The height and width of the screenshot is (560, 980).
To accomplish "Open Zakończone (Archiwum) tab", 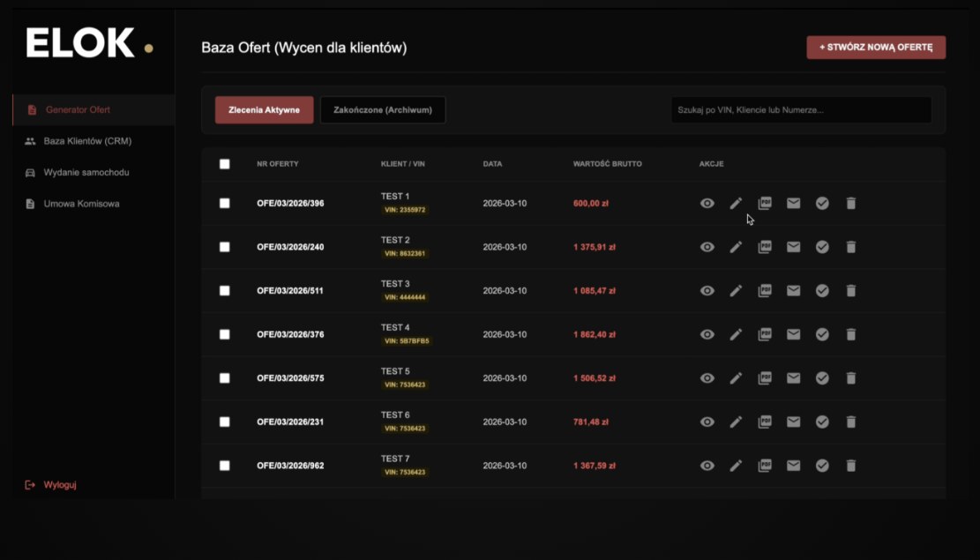I will (383, 110).
